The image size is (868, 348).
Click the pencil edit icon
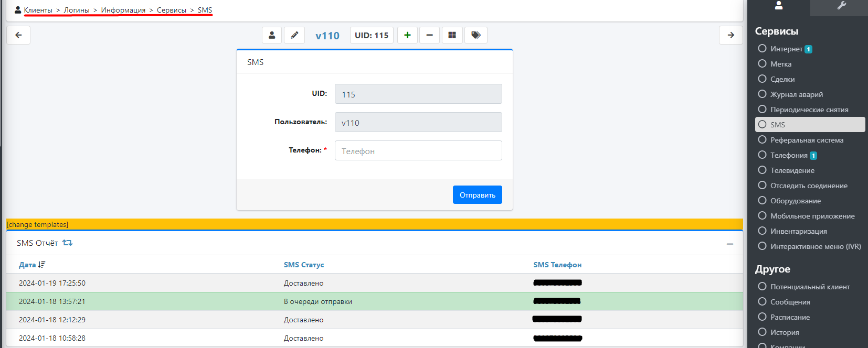(294, 35)
